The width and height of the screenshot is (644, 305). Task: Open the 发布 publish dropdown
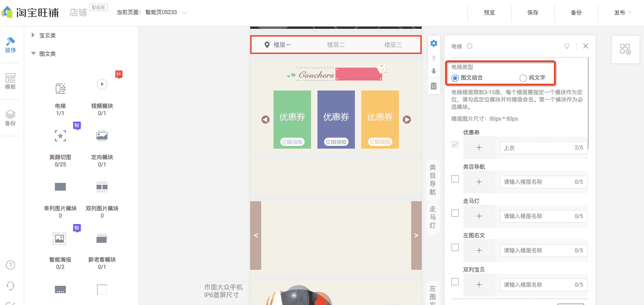(x=622, y=13)
